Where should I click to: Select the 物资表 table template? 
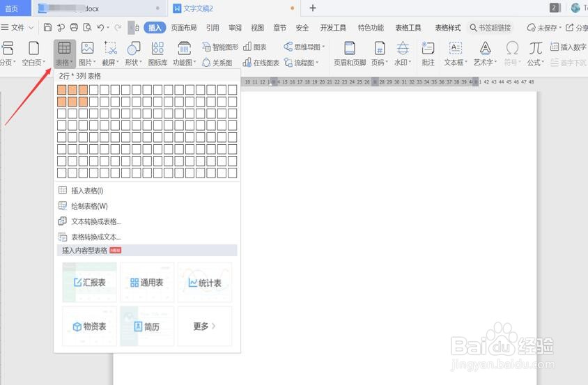tap(90, 326)
